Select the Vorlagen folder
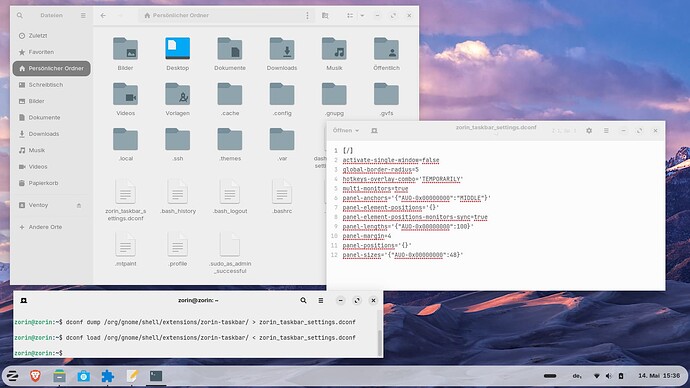690x388 pixels. (x=178, y=94)
